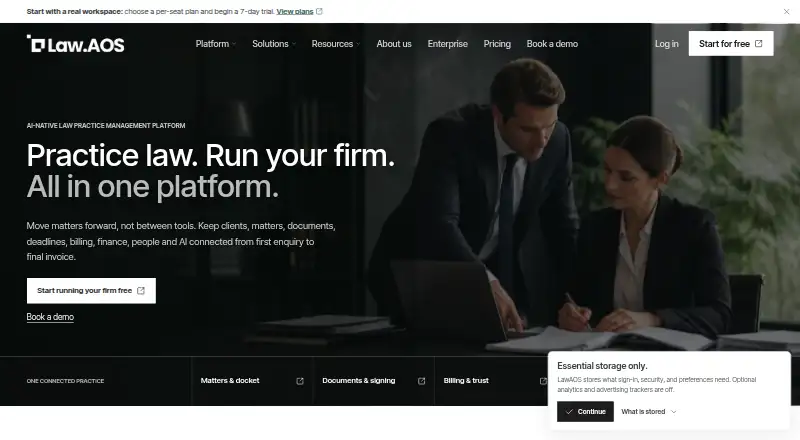Image resolution: width=800 pixels, height=440 pixels.
Task: Follow the View plans link
Action: click(x=295, y=11)
